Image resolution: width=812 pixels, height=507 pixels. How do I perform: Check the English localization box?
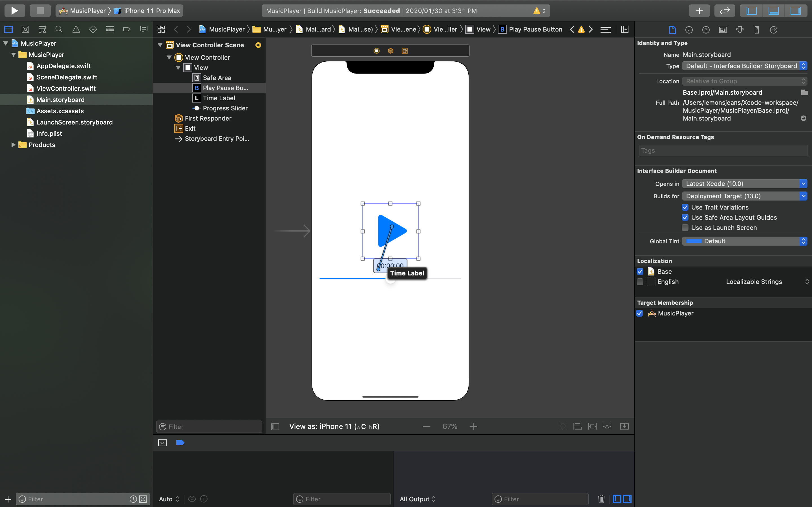[640, 282]
